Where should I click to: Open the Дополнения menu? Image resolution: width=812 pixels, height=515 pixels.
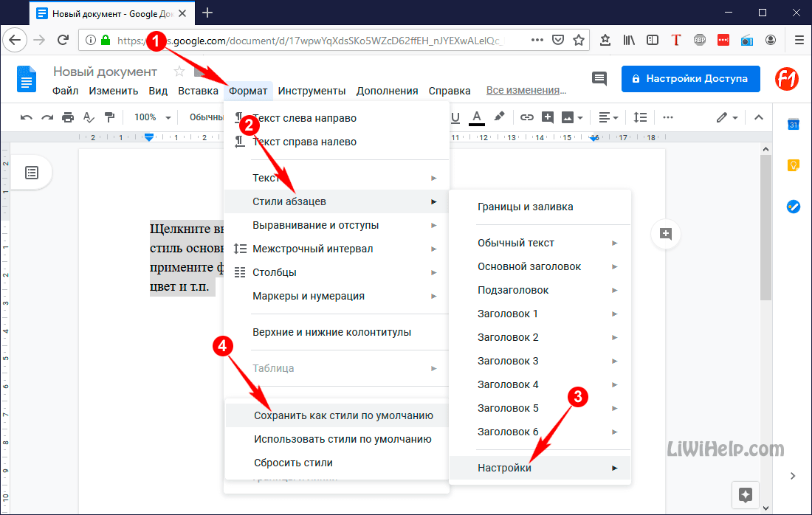(387, 91)
